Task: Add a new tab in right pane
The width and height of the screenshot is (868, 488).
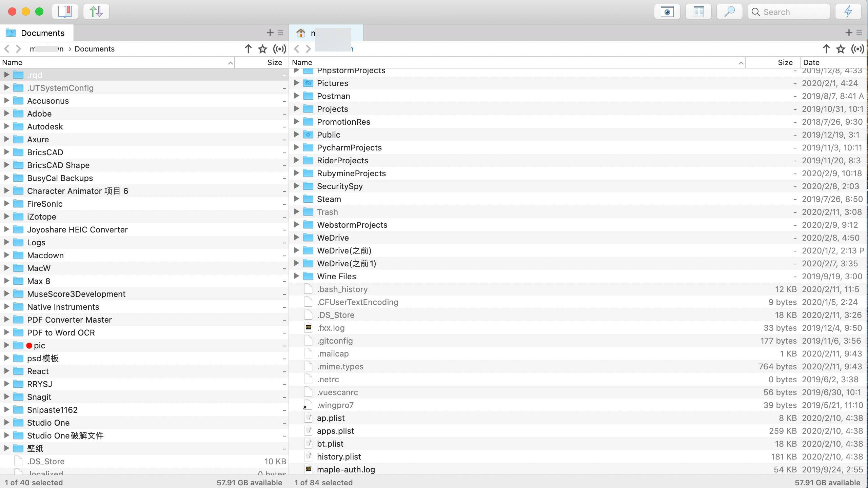Action: (849, 33)
